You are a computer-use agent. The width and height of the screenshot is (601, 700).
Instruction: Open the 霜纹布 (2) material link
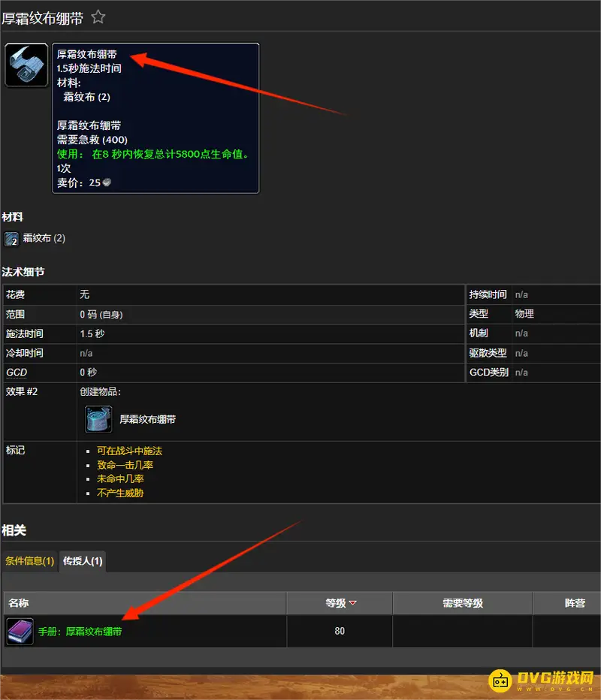44,238
